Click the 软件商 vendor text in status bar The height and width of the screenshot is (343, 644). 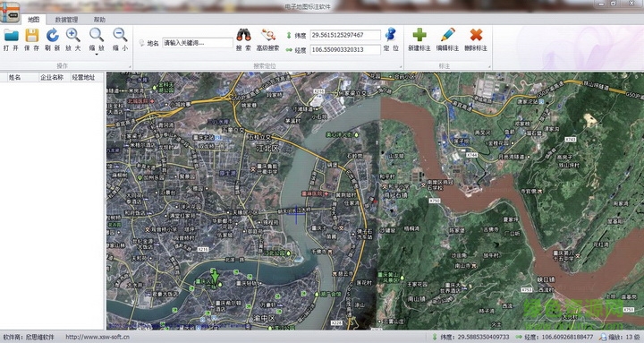(x=29, y=337)
